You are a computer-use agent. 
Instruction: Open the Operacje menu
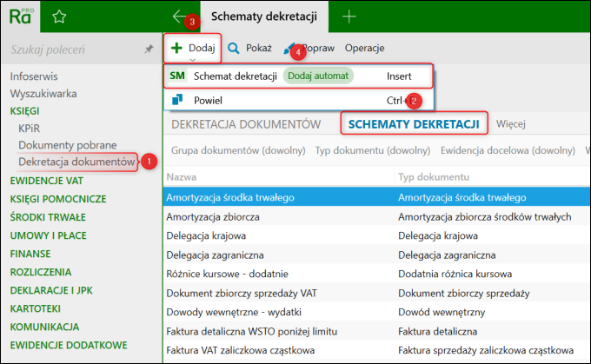coord(364,49)
